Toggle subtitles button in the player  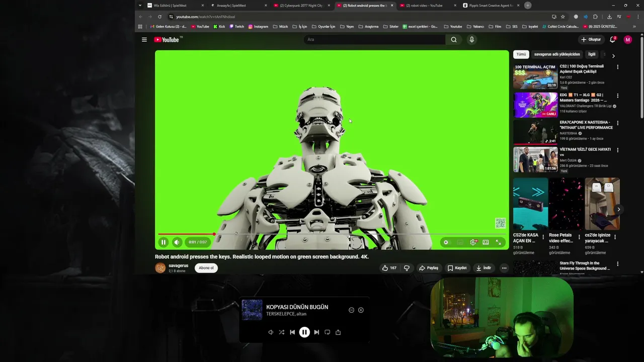pos(460,242)
